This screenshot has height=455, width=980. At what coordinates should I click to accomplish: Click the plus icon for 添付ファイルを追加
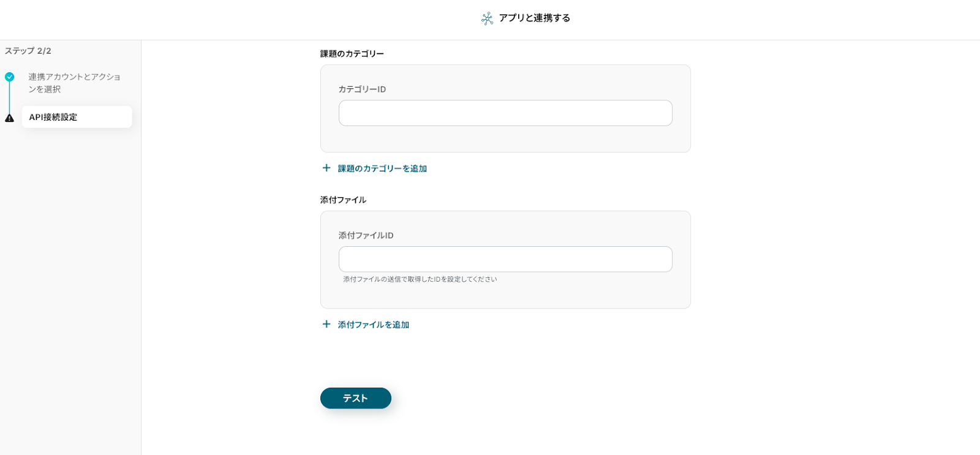tap(326, 324)
